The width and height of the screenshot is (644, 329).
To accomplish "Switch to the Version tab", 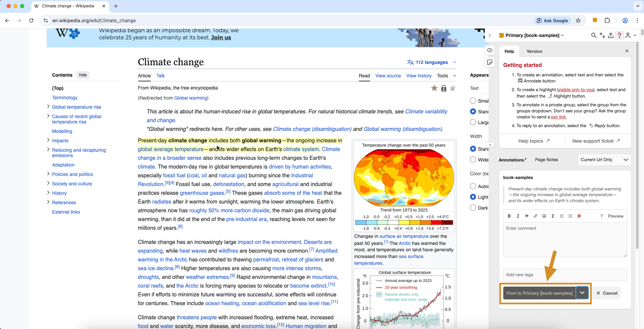I will [534, 51].
